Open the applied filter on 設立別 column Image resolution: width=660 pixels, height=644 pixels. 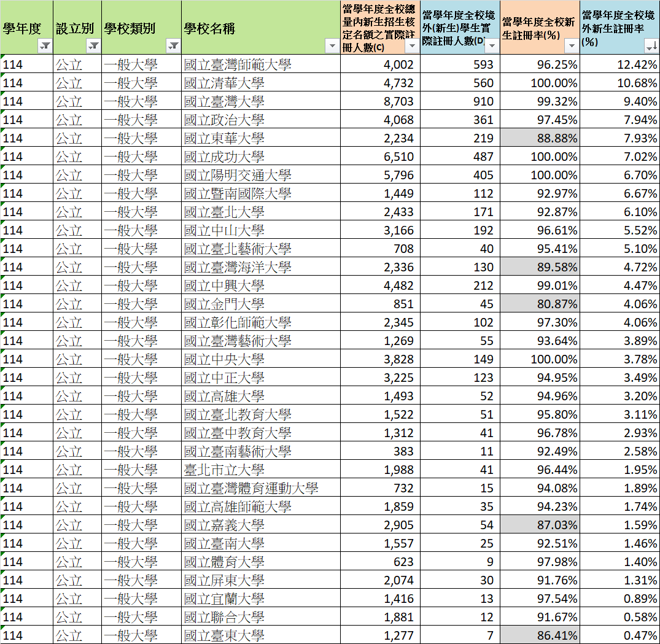(x=93, y=46)
